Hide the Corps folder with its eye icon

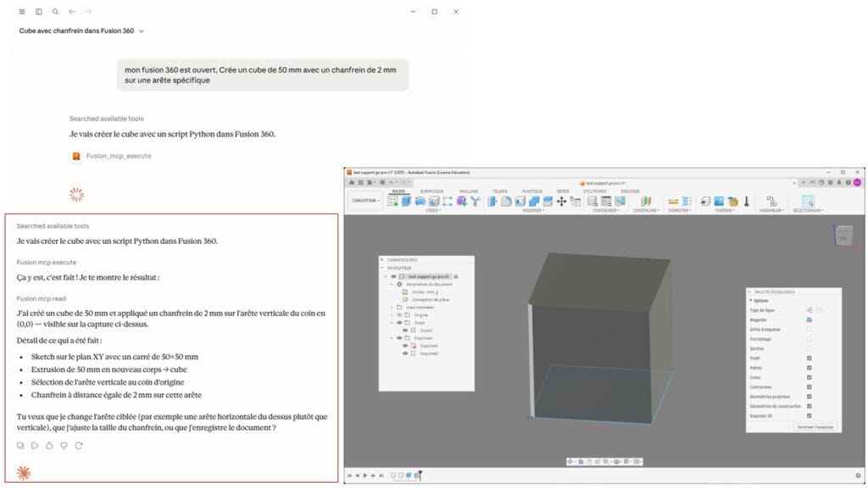tap(399, 323)
